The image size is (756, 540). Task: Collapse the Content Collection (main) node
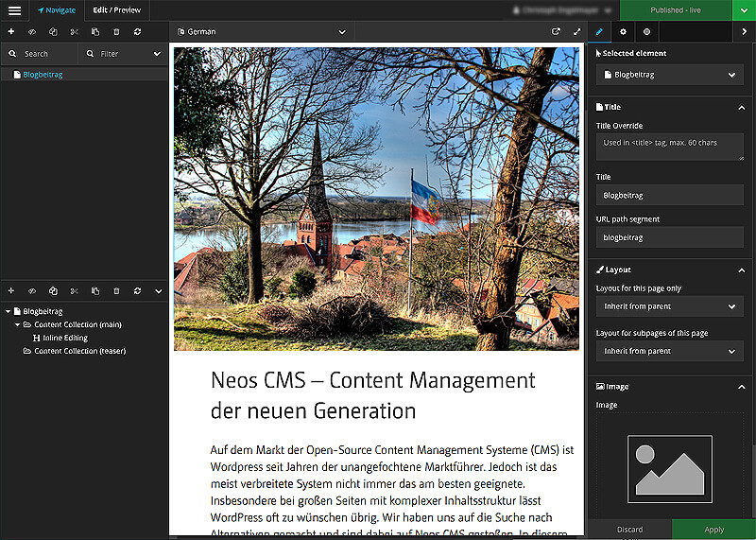18,324
